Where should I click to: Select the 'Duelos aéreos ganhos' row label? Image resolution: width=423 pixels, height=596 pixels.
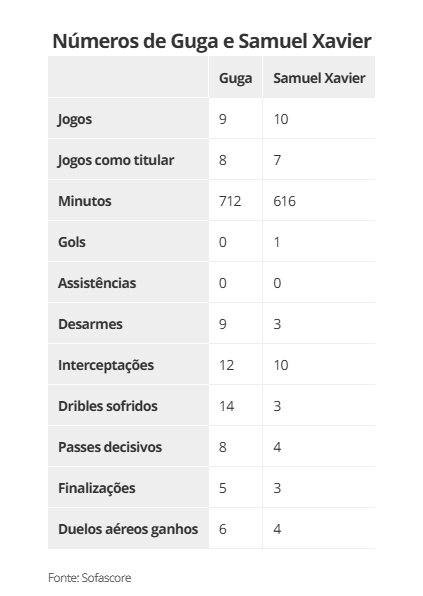coord(128,529)
